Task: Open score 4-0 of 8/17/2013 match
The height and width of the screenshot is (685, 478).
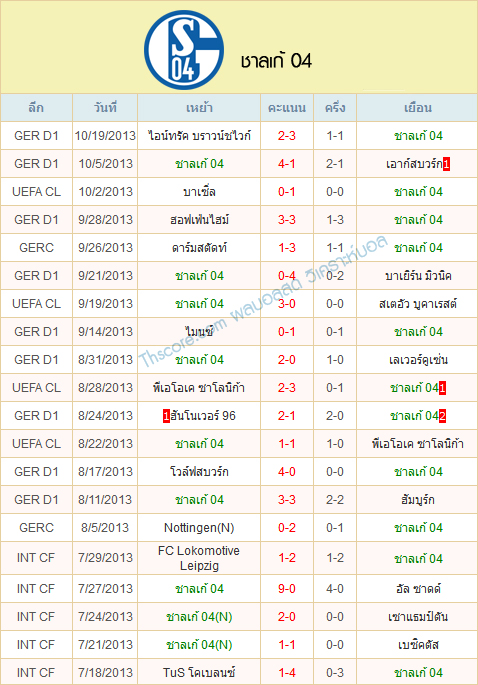Action: tap(287, 471)
